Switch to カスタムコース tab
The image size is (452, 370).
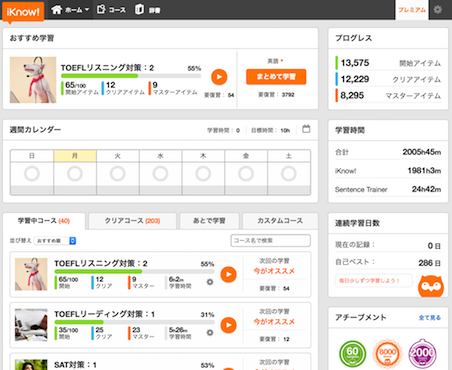coord(280,221)
